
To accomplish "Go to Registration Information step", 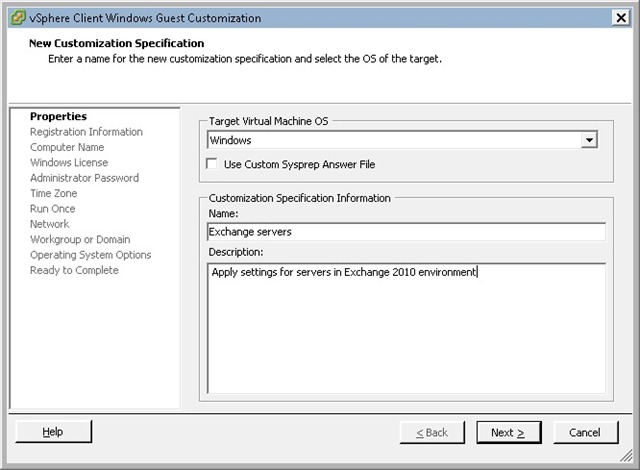I will tap(86, 132).
